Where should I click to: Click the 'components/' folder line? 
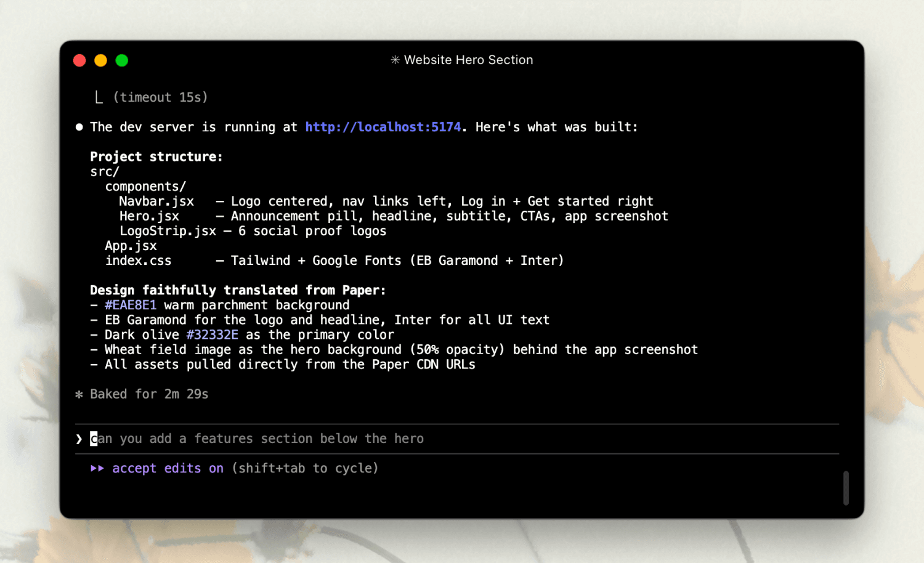(145, 187)
